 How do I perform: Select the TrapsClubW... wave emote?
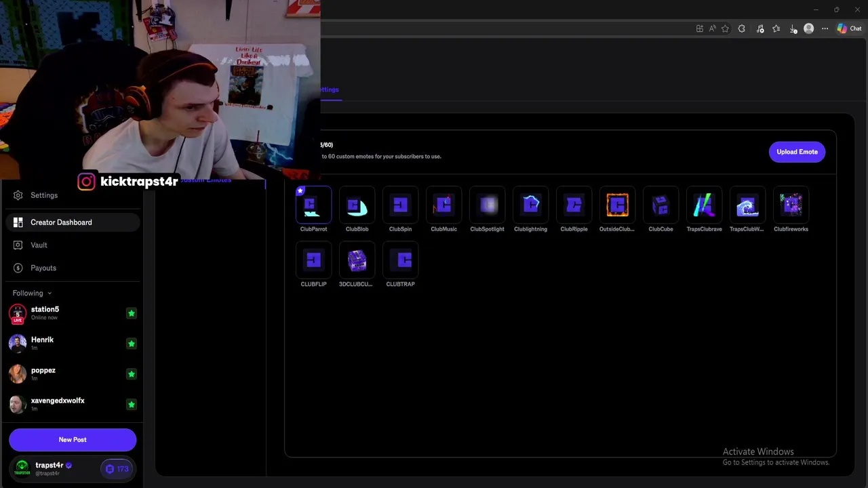(x=747, y=205)
